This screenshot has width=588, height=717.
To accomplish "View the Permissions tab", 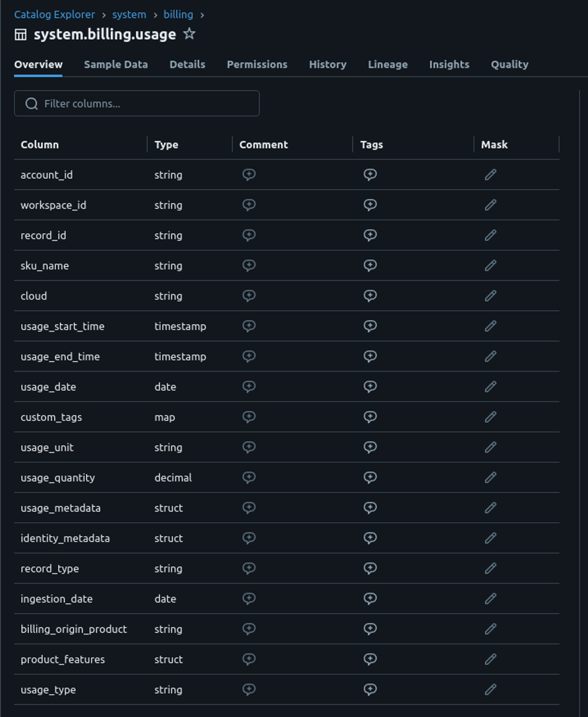I will point(257,64).
